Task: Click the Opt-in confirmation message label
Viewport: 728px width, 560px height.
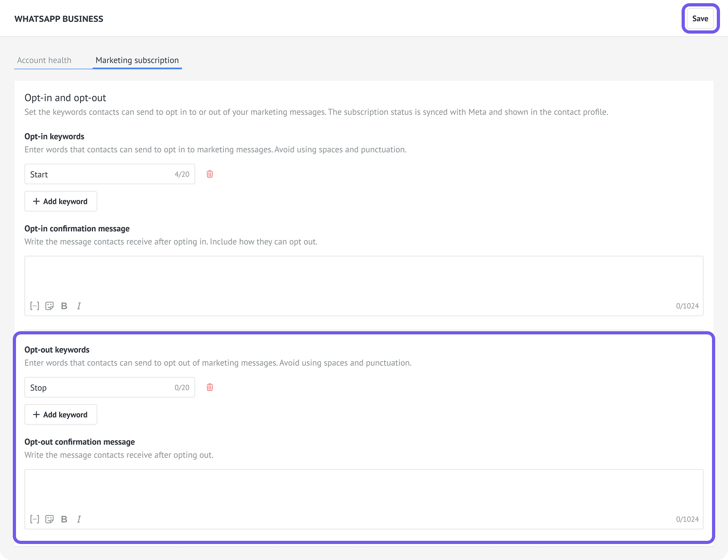Action: point(77,228)
